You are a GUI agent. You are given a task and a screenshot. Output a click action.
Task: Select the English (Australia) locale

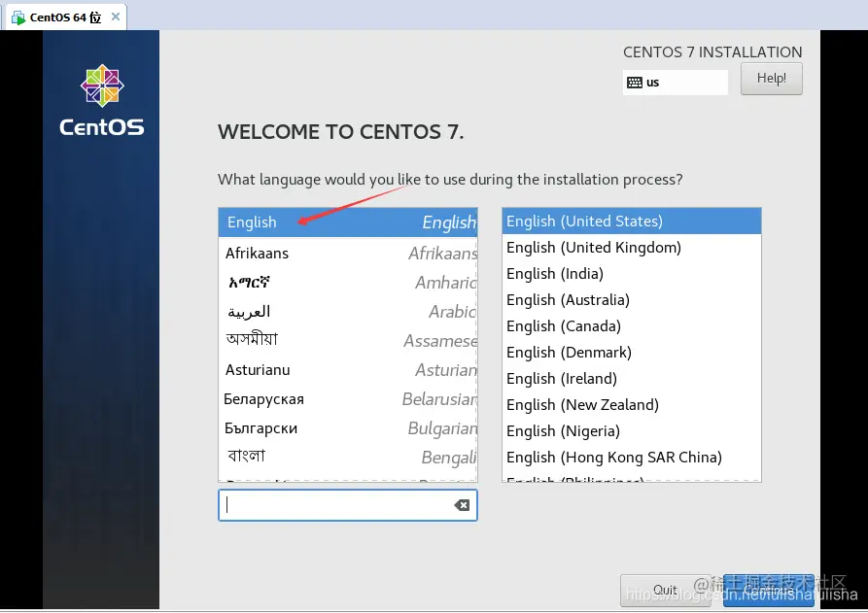(632, 300)
